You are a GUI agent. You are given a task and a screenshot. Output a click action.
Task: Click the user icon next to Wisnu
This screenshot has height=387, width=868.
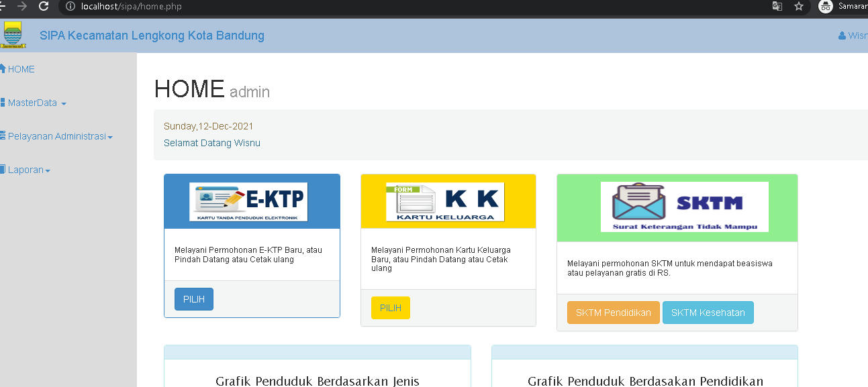(842, 35)
